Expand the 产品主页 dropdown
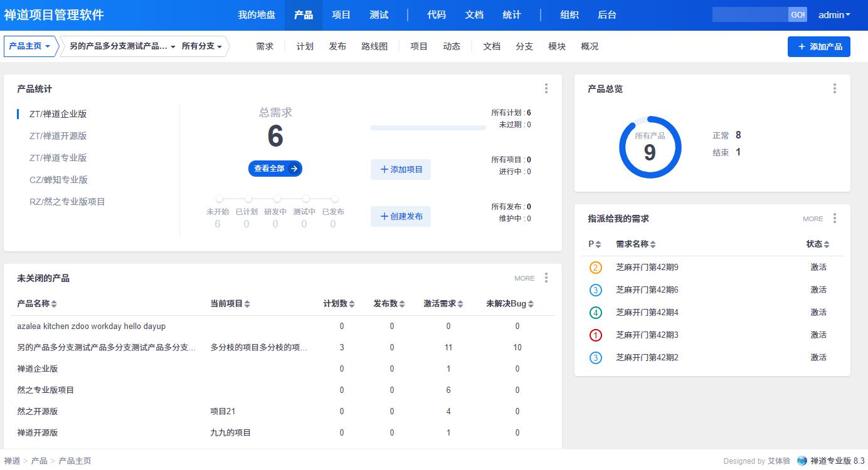Screen dimensions: 868x470 [30, 46]
